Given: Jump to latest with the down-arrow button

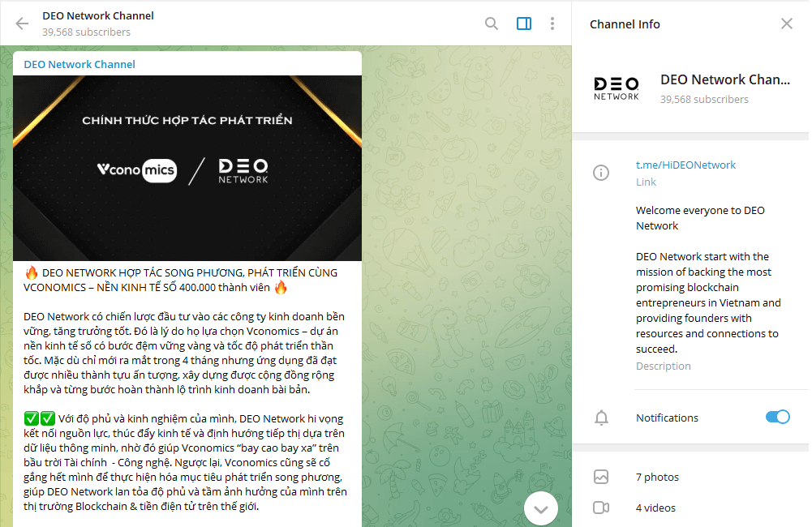Looking at the screenshot, I should (x=540, y=508).
